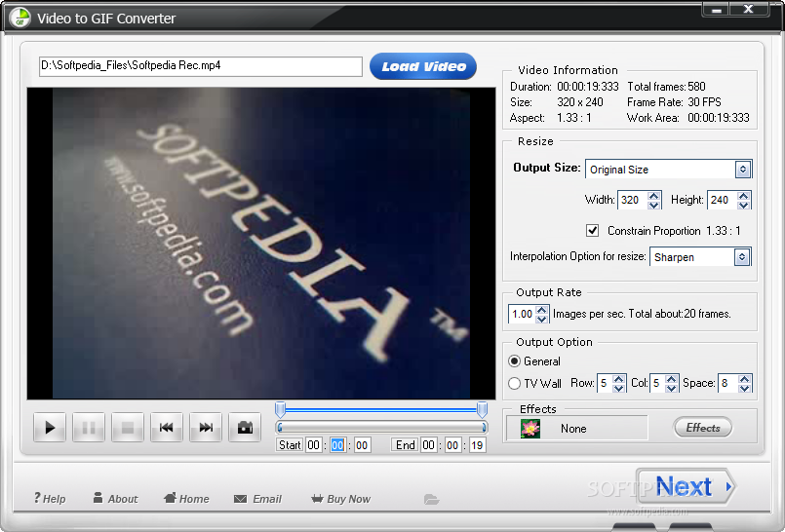
Task: Decrease the TV Wall Space value
Action: pos(744,388)
